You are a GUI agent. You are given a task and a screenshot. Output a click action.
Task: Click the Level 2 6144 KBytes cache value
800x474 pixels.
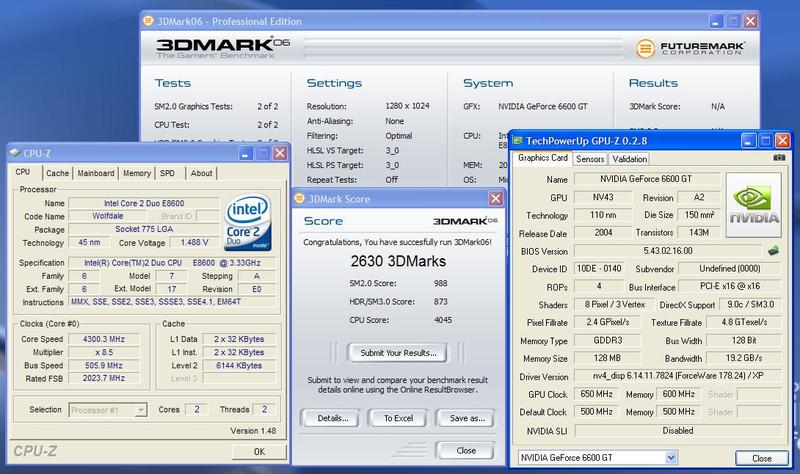[239, 365]
